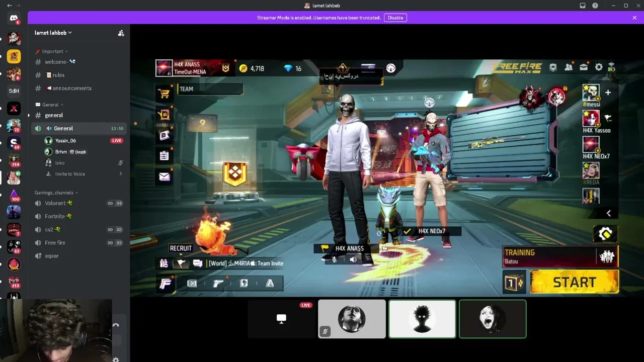Open the Free Fire friends icon in top bar
This screenshot has height=362, width=644.
[x=569, y=67]
